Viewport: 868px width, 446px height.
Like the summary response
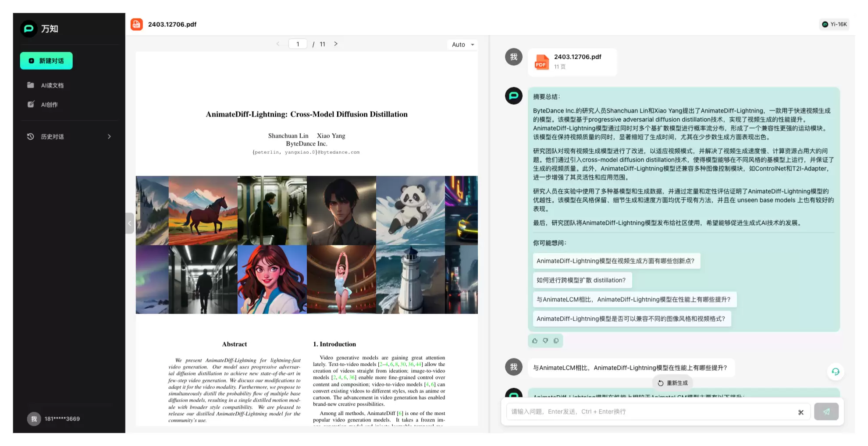(x=535, y=340)
